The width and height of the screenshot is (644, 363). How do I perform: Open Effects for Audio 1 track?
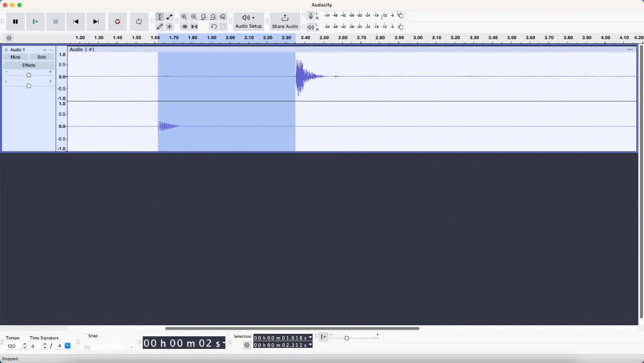pyautogui.click(x=29, y=65)
